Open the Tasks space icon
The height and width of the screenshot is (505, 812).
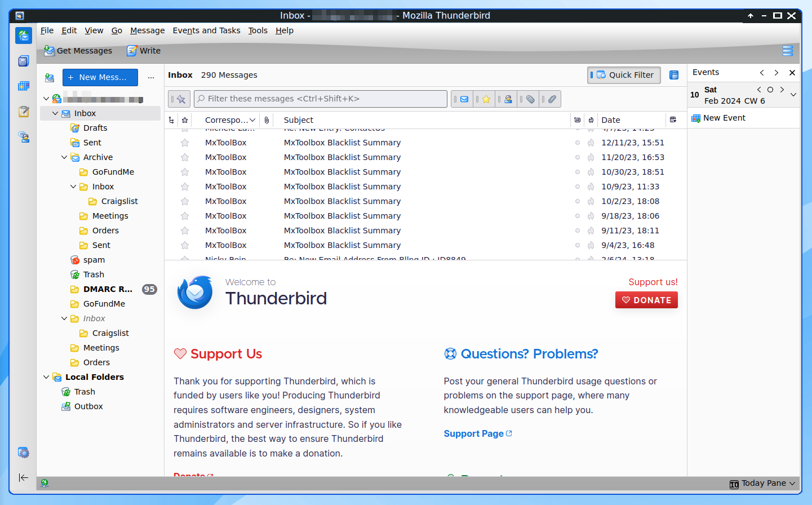[x=23, y=112]
